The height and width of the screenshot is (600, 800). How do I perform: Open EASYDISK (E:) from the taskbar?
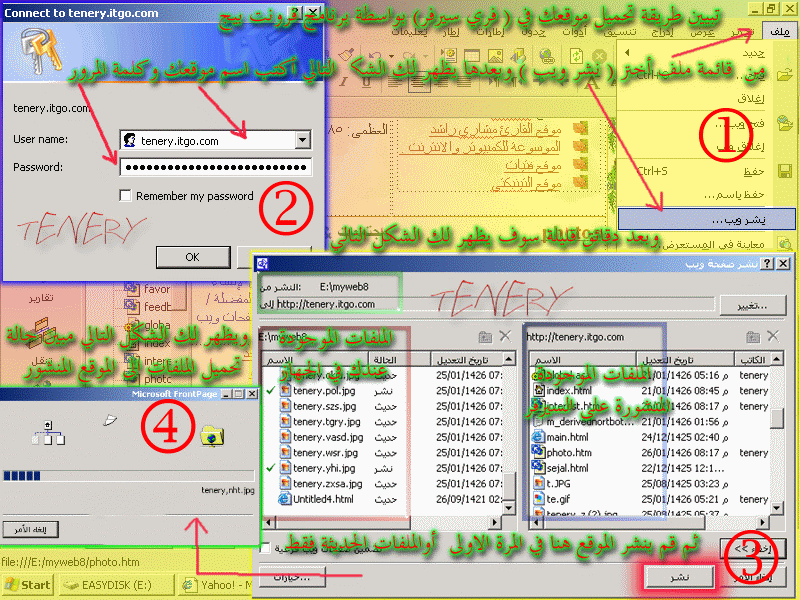116,585
